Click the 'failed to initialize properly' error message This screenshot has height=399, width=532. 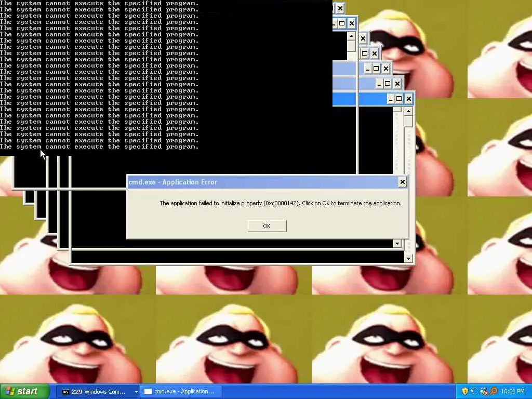(280, 203)
